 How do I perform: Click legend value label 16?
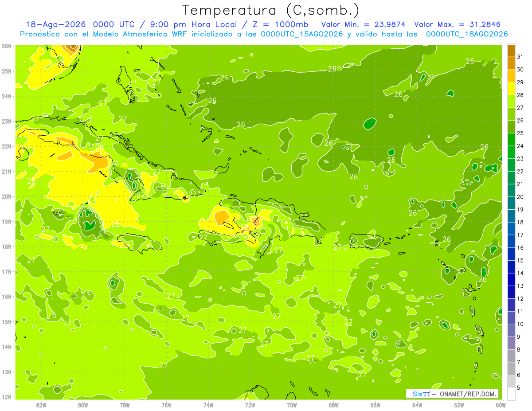[520, 247]
